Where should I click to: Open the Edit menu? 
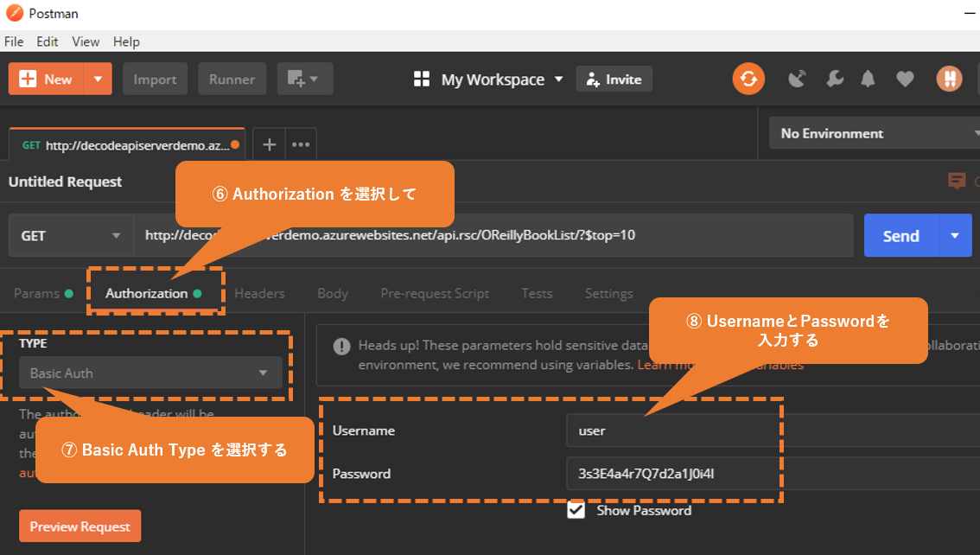48,41
